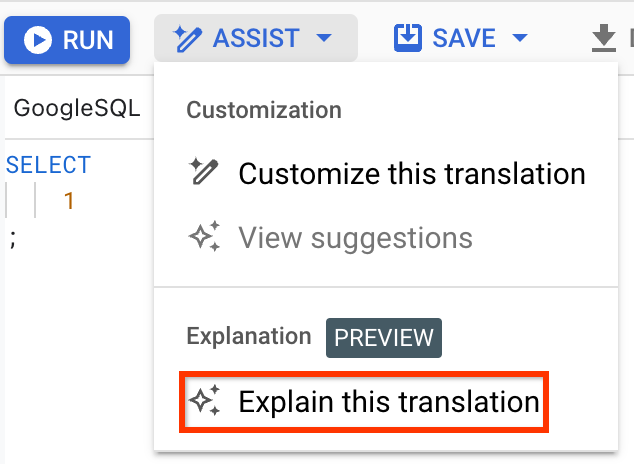Click the SAVE button label
634x464 pixels.
pyautogui.click(x=465, y=40)
